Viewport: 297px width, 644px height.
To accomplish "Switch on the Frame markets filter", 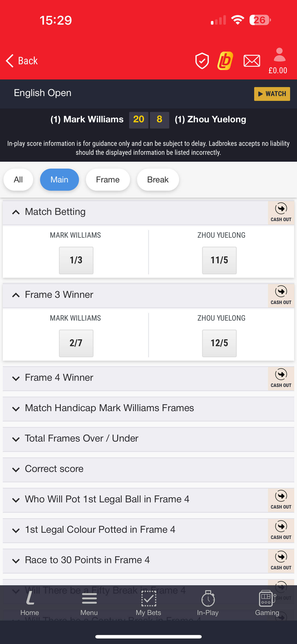I will tap(108, 179).
